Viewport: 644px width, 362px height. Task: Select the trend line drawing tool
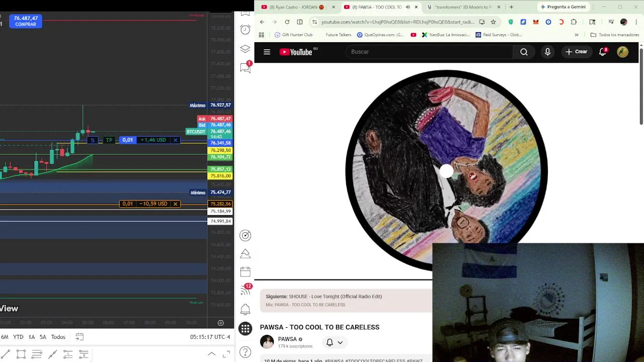pos(5,354)
